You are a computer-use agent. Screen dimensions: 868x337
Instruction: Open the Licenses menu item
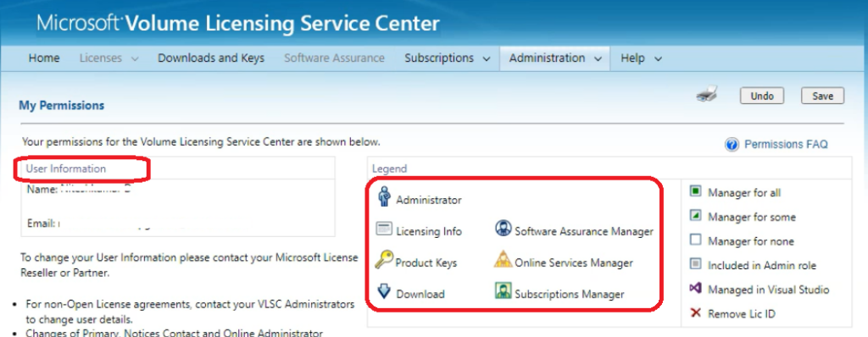[101, 58]
